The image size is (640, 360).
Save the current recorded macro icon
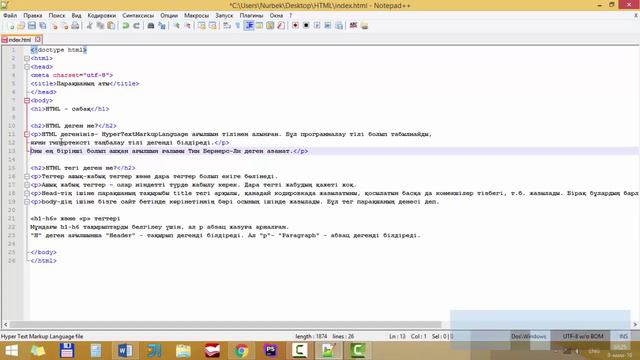pyautogui.click(x=339, y=26)
